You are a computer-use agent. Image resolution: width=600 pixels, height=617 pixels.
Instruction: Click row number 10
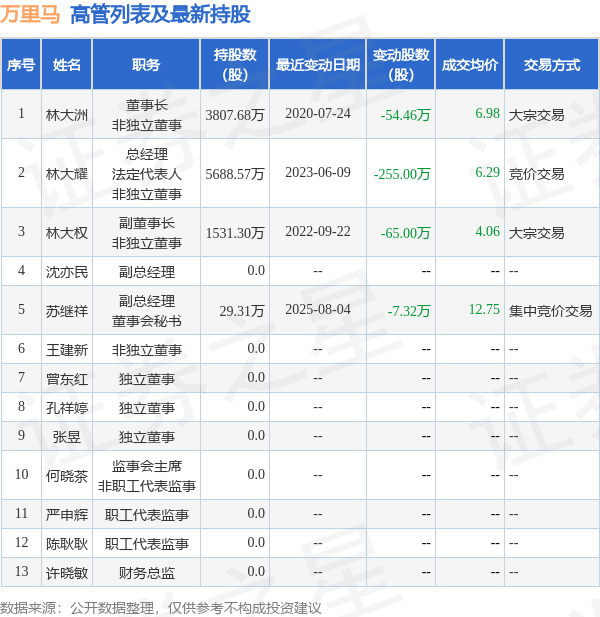(21, 474)
